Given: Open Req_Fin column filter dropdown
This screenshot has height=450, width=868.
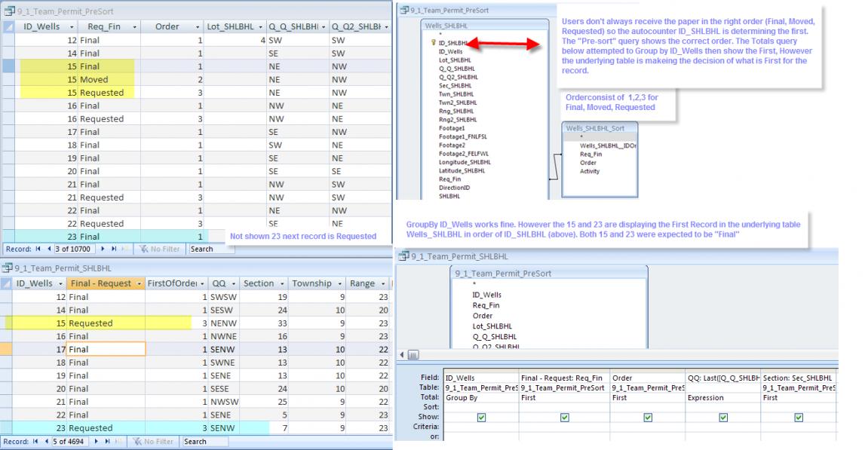Looking at the screenshot, I should [x=134, y=26].
